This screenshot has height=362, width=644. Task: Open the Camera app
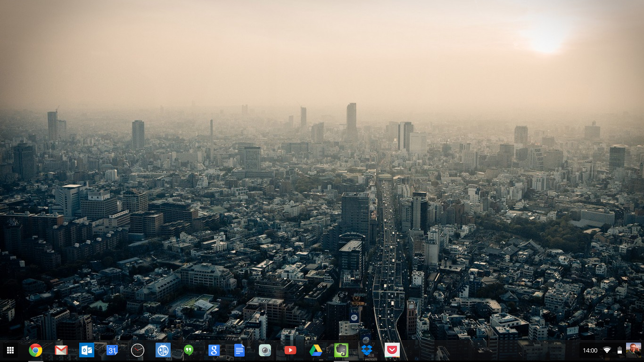pyautogui.click(x=265, y=350)
